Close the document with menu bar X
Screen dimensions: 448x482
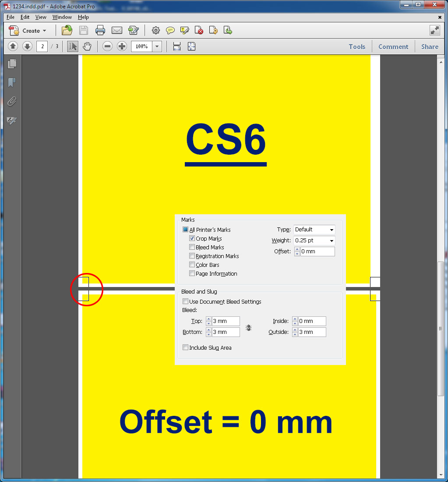click(x=440, y=17)
